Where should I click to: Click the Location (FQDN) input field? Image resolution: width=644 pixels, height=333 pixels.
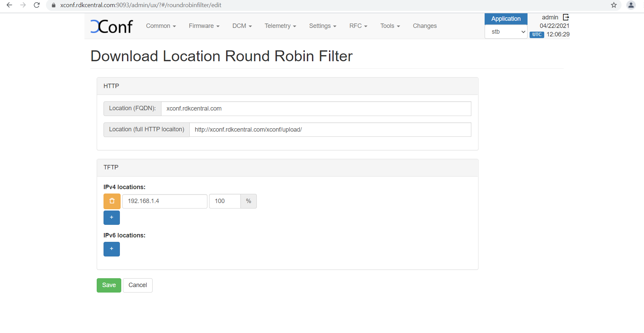316,109
